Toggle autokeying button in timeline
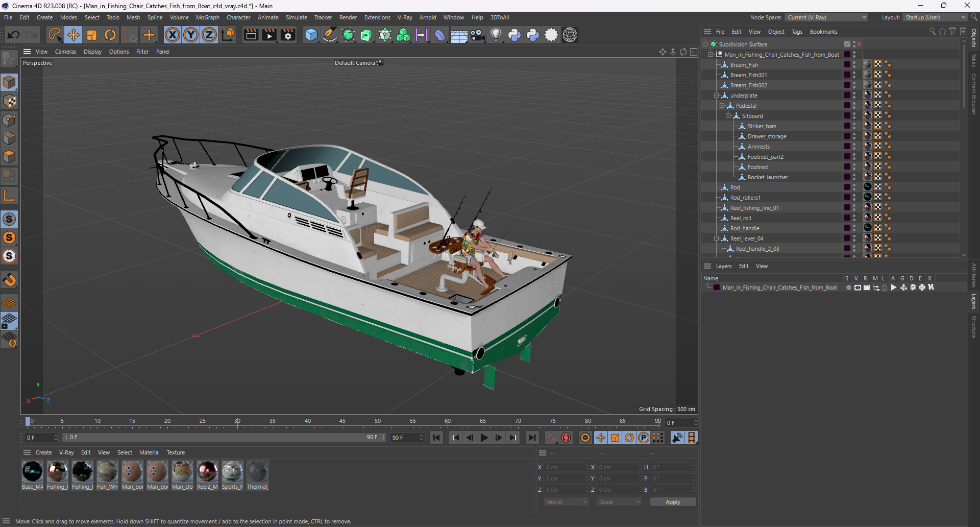 tap(566, 438)
